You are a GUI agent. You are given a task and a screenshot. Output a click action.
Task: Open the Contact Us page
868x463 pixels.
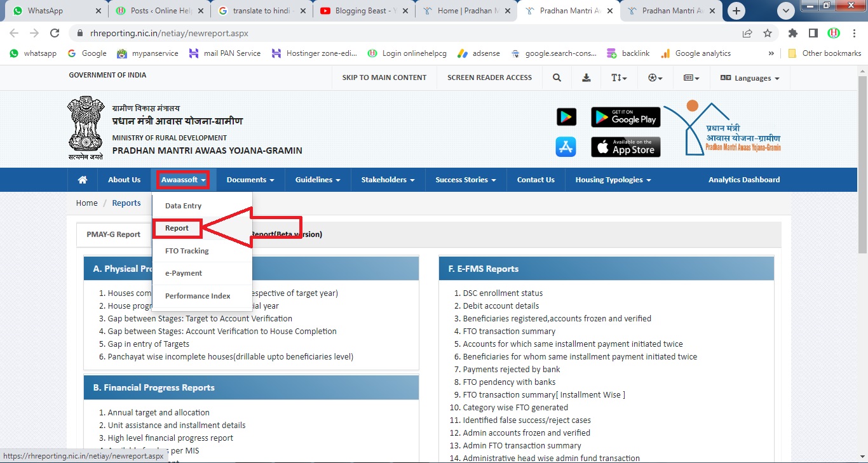click(x=536, y=180)
